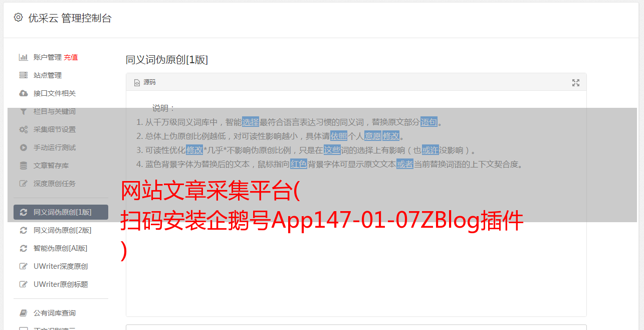Click the 优采云 管理控制台 header title

[70, 18]
